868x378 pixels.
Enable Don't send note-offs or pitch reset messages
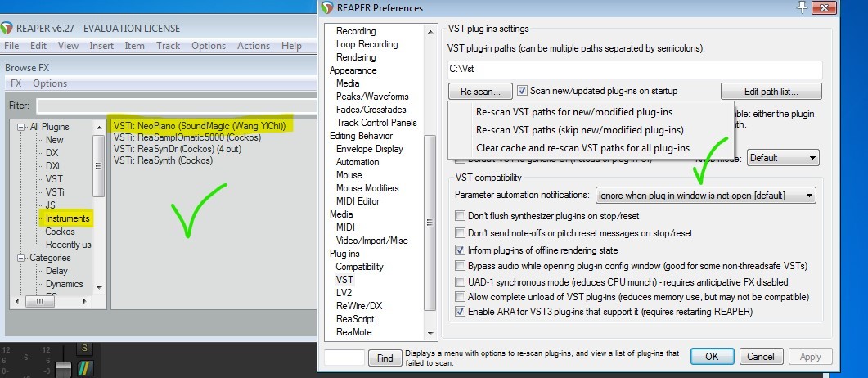click(460, 233)
